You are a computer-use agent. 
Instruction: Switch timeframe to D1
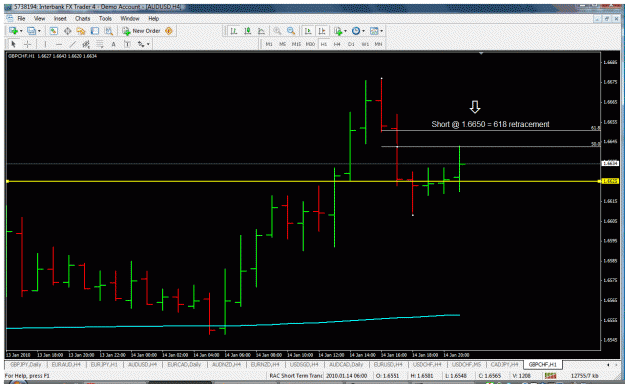click(x=351, y=44)
